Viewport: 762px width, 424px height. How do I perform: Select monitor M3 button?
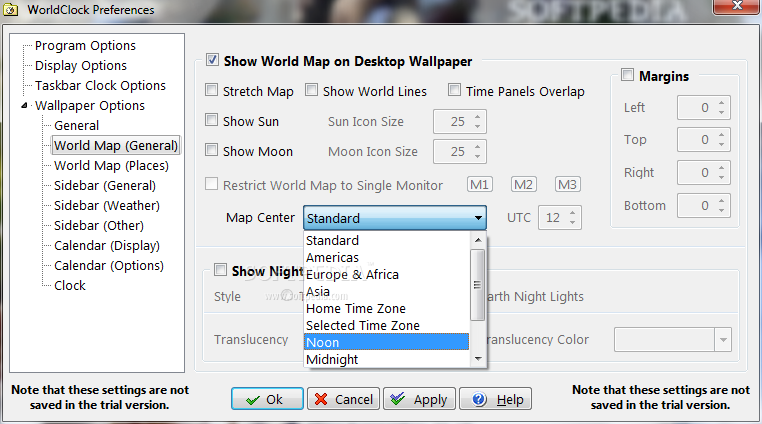click(x=568, y=185)
